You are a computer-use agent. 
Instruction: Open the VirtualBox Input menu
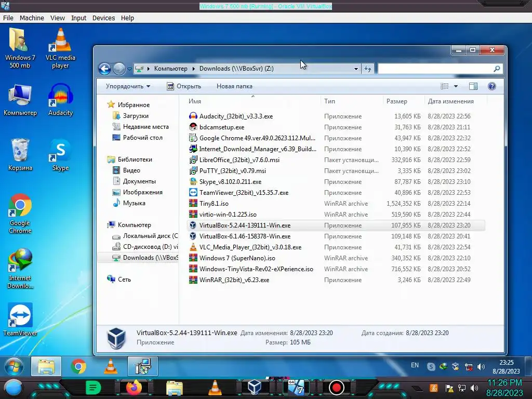coord(79,18)
